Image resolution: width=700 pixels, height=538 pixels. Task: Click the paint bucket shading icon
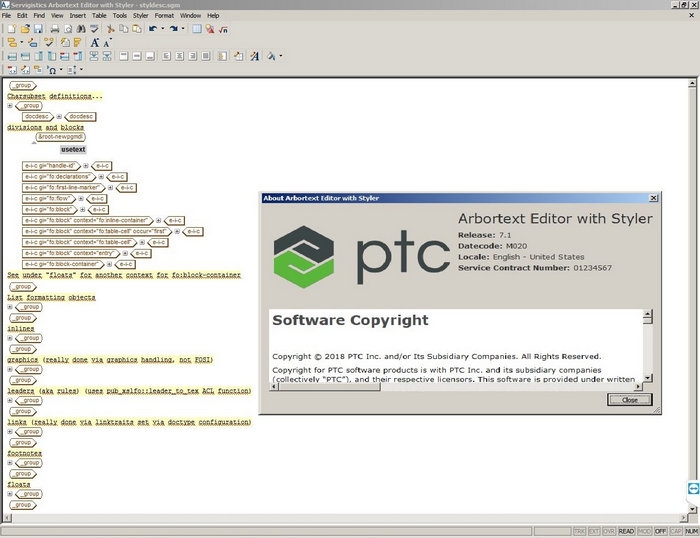pos(271,56)
